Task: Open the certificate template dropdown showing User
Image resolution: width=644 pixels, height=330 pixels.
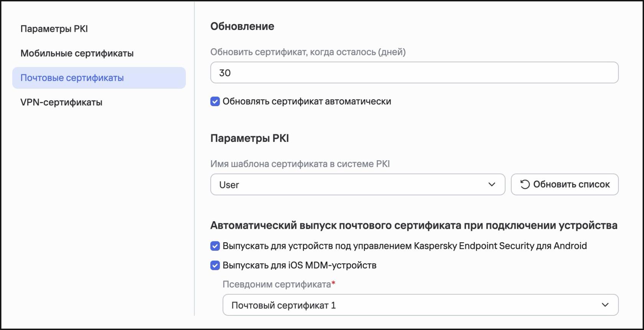Action: click(358, 184)
